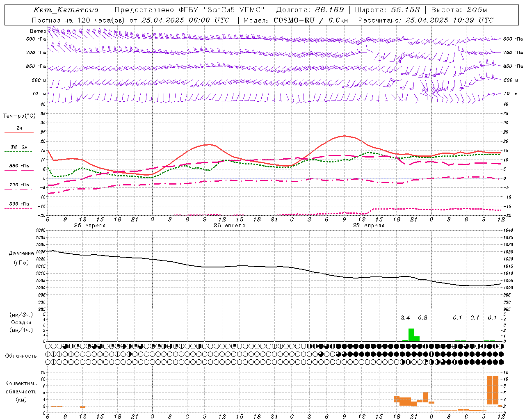Click the '850 гПа' temperature legend entry
This screenshot has width=525, height=420.
(19, 166)
